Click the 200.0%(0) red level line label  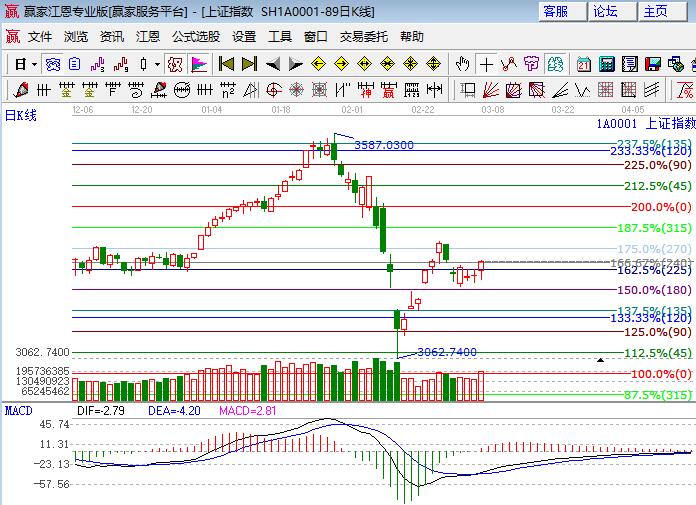click(x=661, y=207)
